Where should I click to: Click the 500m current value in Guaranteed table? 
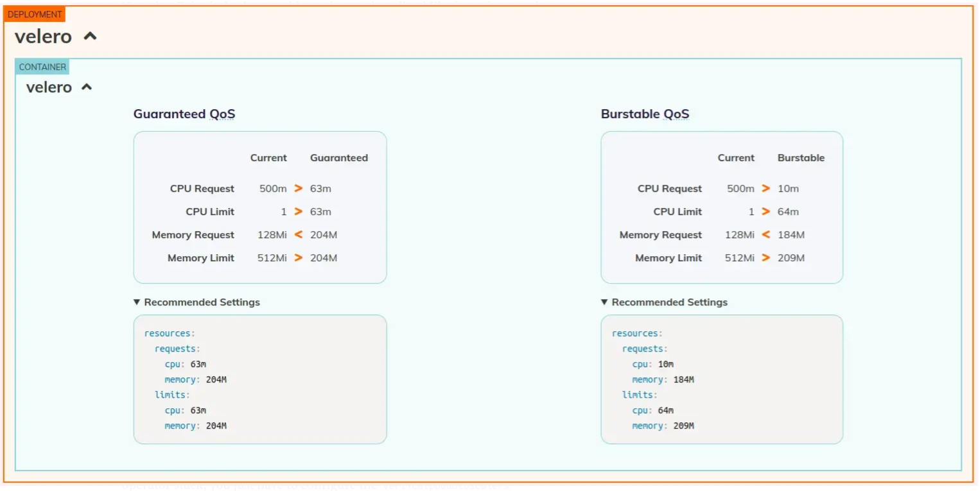[273, 189]
